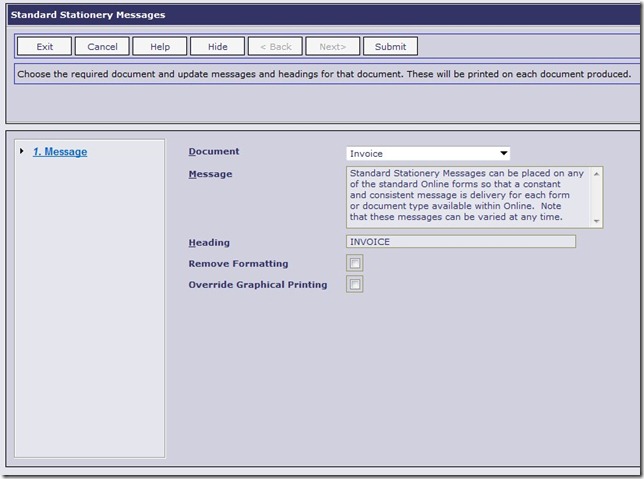
Task: Open the 1. Message section link
Action: coord(60,152)
